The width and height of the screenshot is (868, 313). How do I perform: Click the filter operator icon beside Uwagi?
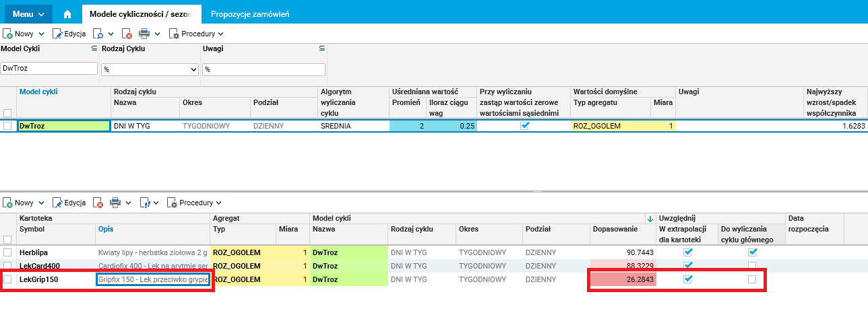321,48
